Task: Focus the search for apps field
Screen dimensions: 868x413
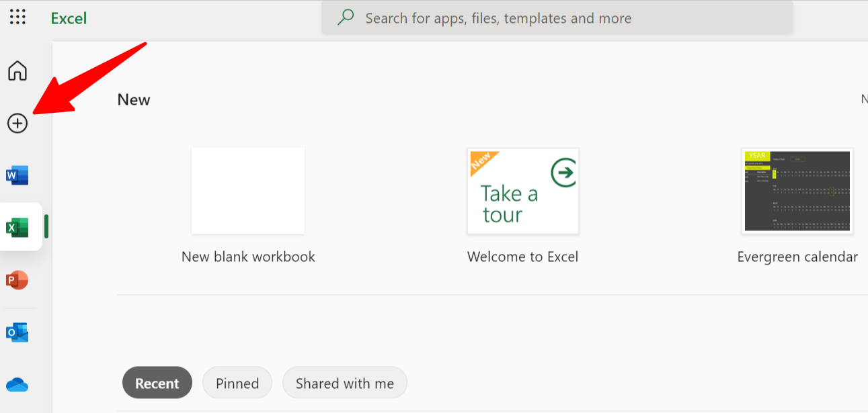Action: [x=557, y=17]
